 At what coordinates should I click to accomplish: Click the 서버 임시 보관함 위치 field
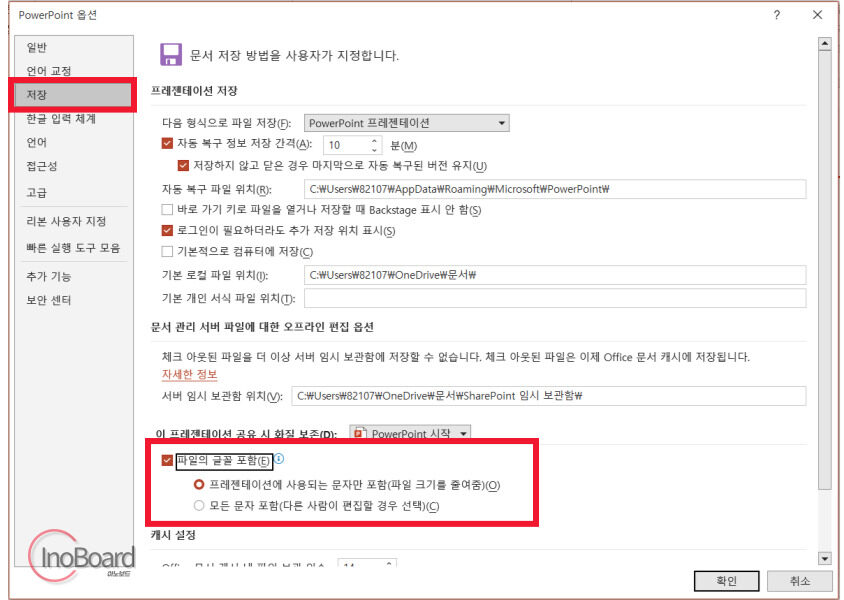pyautogui.click(x=548, y=396)
